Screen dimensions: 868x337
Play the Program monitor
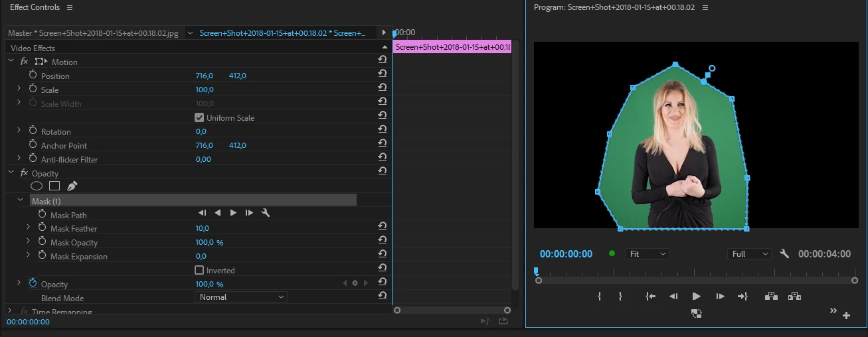tap(696, 297)
